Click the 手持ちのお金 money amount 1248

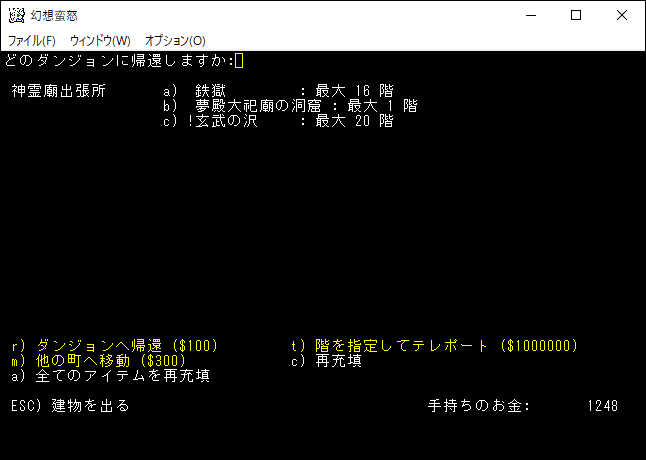tap(602, 406)
